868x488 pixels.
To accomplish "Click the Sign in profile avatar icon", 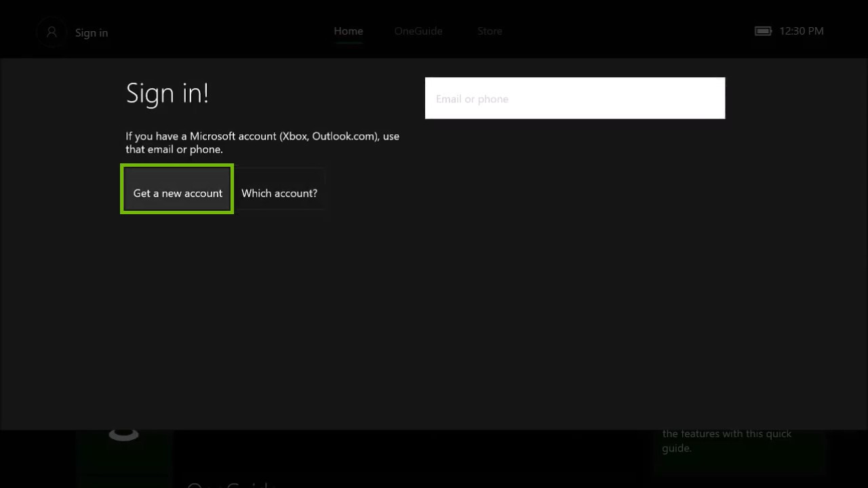I will 52,33.
